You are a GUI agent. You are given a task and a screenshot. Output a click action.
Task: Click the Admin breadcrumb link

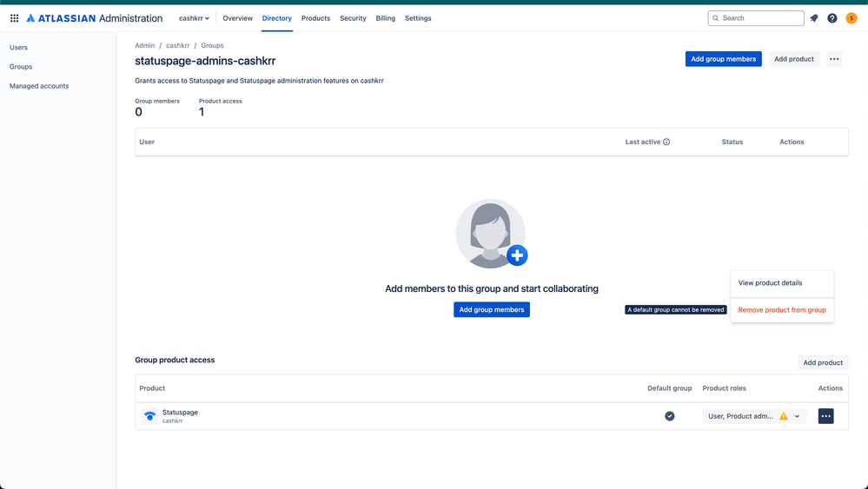point(145,46)
